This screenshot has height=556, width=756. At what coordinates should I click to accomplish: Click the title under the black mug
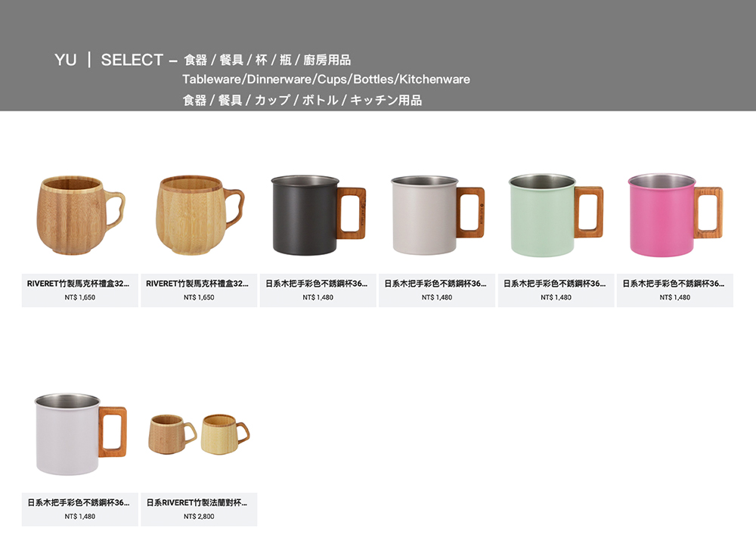(316, 284)
